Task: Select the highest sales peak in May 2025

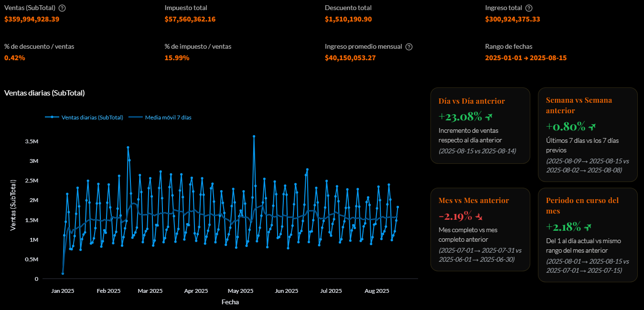Action: 254,137
